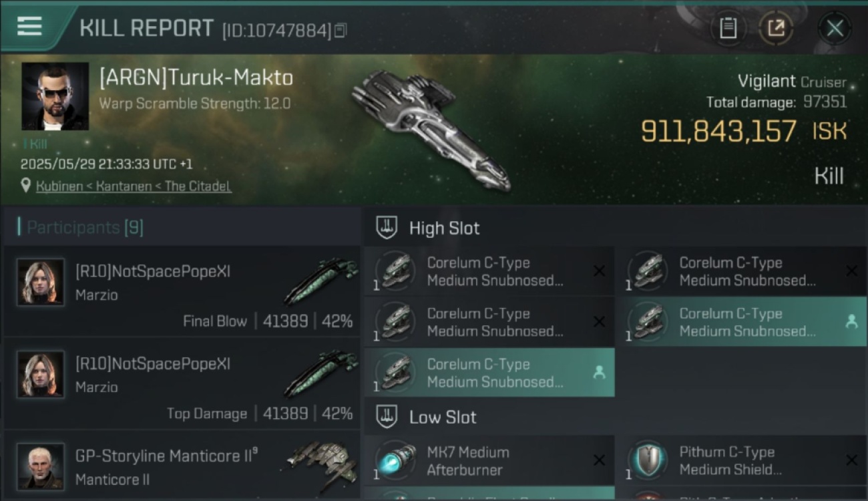Click the highlighted left-column Corelum blaster entry
The image size is (868, 501).
(489, 373)
